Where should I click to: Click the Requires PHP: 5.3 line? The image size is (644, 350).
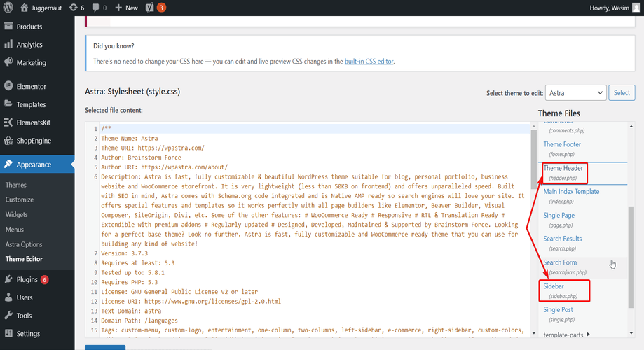[x=130, y=282]
